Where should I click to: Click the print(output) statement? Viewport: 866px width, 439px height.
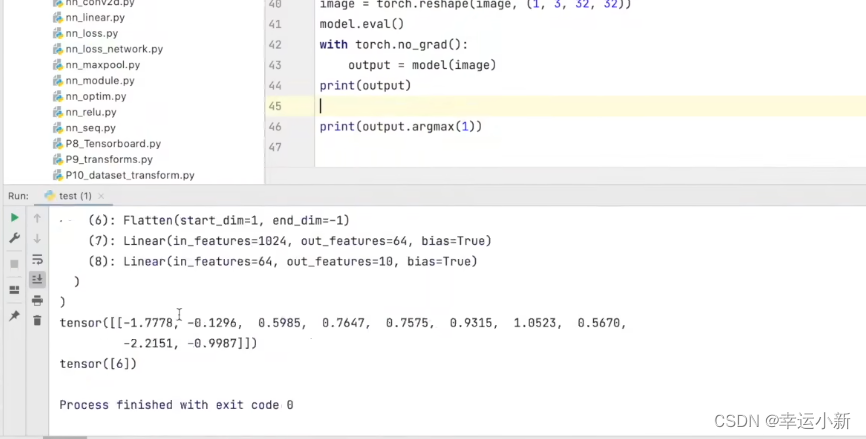click(x=365, y=86)
